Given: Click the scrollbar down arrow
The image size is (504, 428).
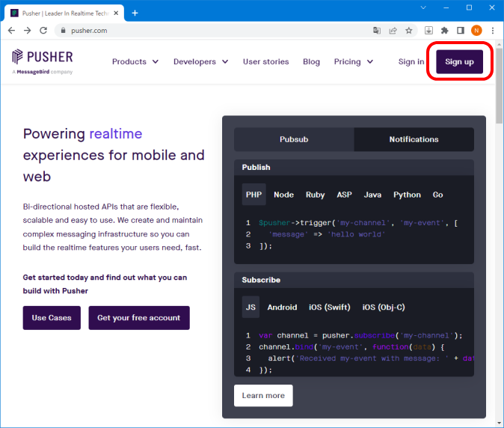Looking at the screenshot, I should (x=499, y=424).
